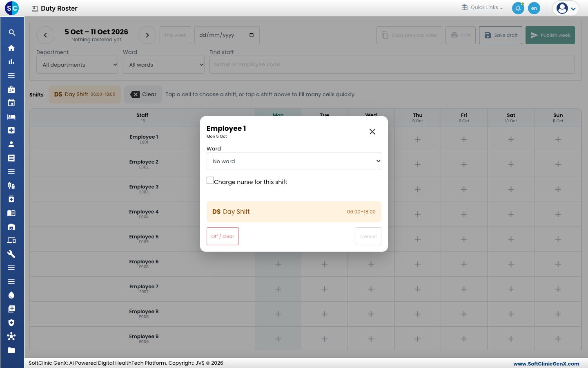Click the 'en' language badge
Image resolution: width=588 pixels, height=368 pixels.
[x=534, y=8]
